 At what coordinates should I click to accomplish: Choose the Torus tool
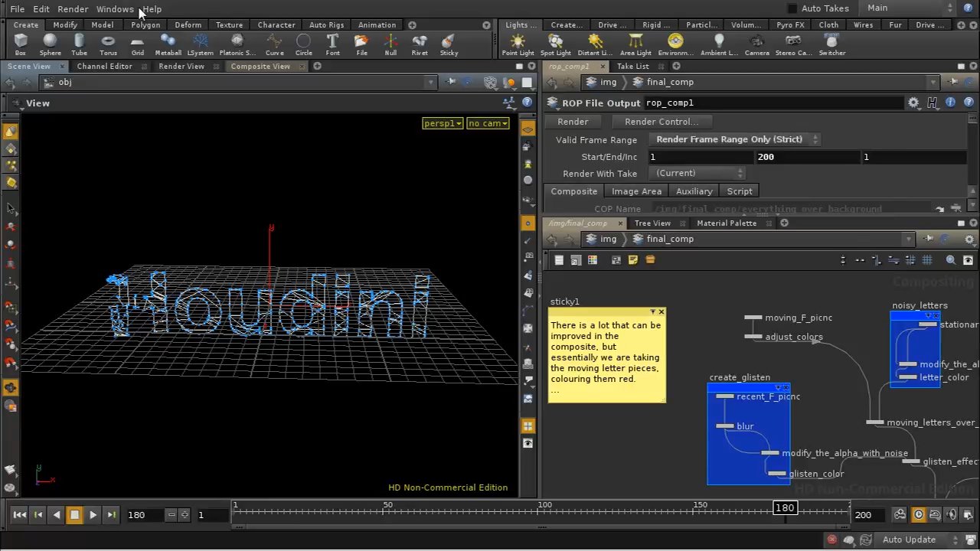tap(108, 44)
